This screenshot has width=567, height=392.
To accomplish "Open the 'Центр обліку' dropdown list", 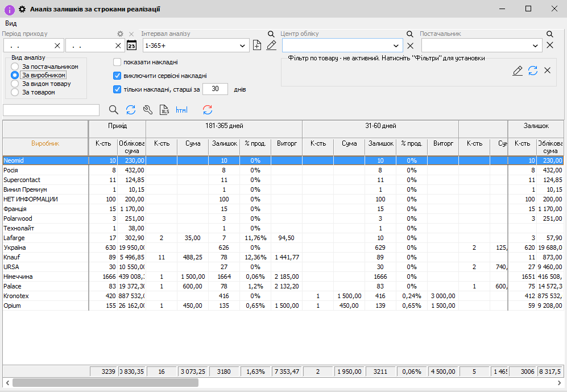I will (x=396, y=46).
